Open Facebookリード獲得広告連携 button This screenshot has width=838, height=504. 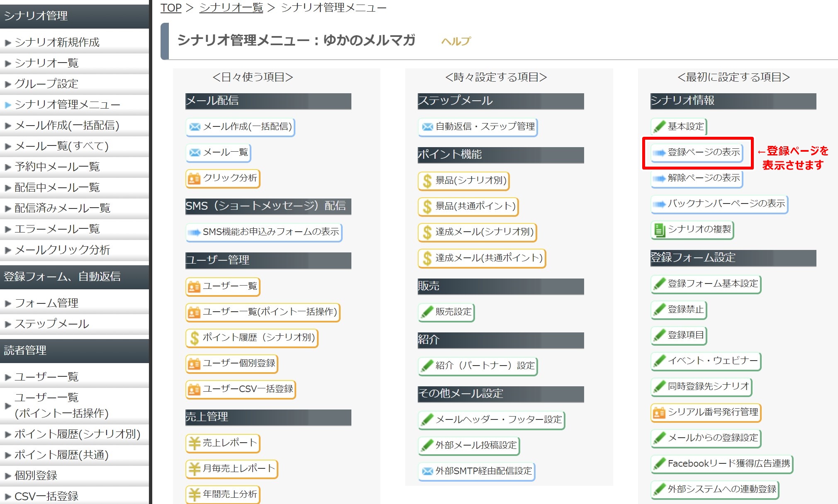coord(722,464)
